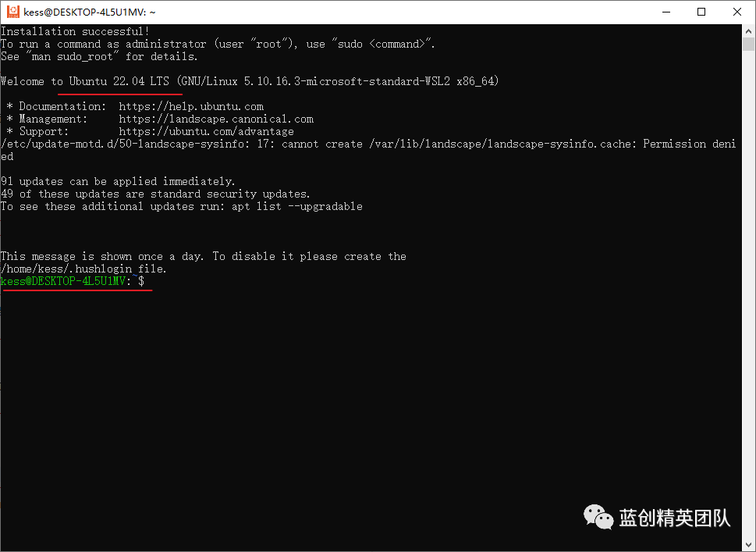This screenshot has height=552, width=756.
Task: Close the Ubuntu terminal window
Action: click(737, 12)
